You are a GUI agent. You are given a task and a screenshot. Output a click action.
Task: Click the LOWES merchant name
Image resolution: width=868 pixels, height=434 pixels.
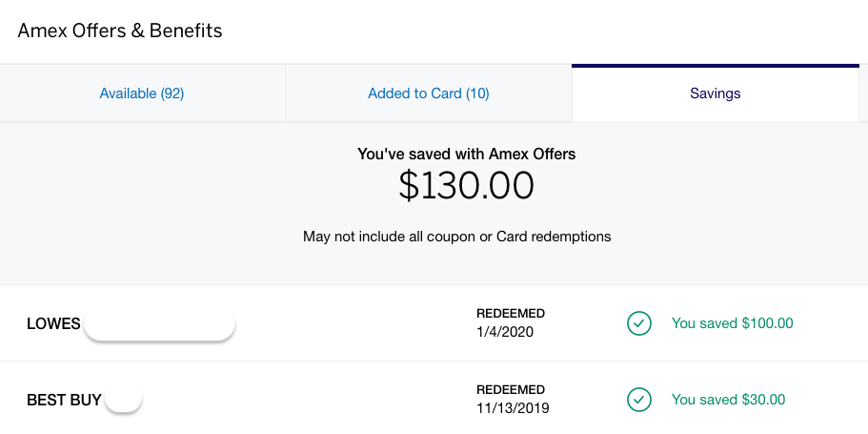point(53,323)
